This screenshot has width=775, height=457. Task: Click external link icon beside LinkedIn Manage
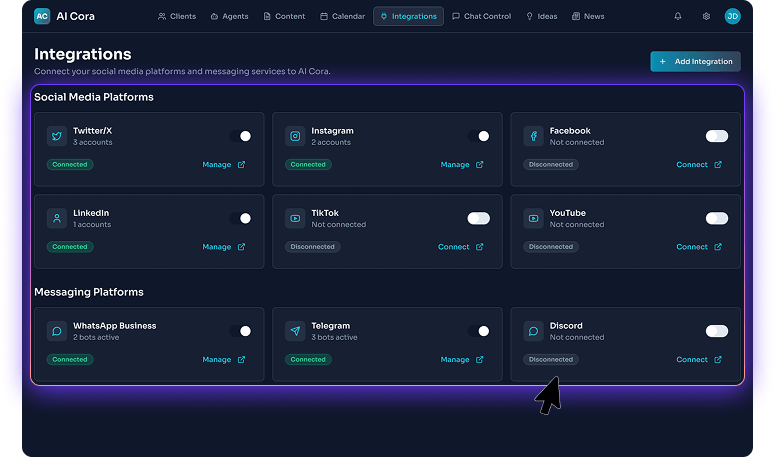coord(241,247)
